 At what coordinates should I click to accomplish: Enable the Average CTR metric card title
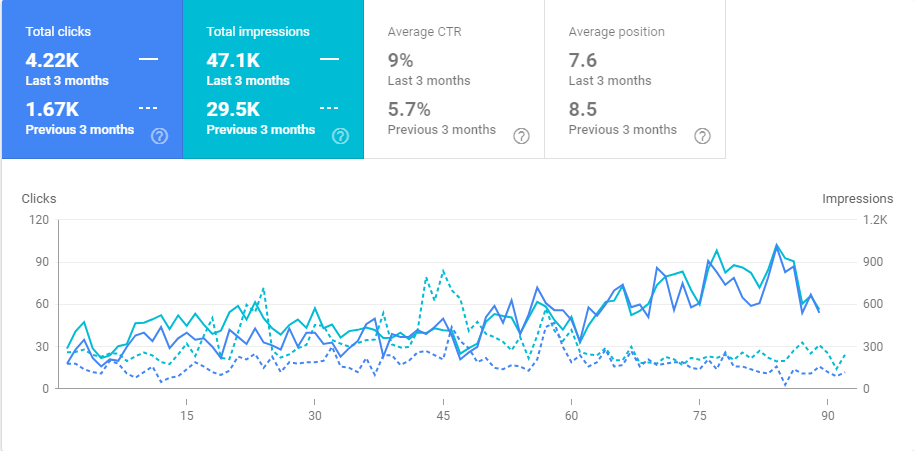(x=424, y=32)
